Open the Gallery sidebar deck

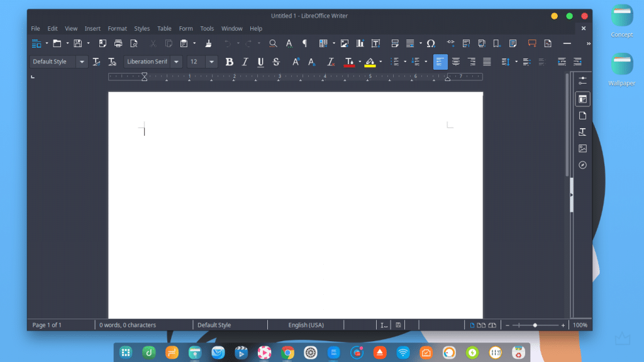582,148
